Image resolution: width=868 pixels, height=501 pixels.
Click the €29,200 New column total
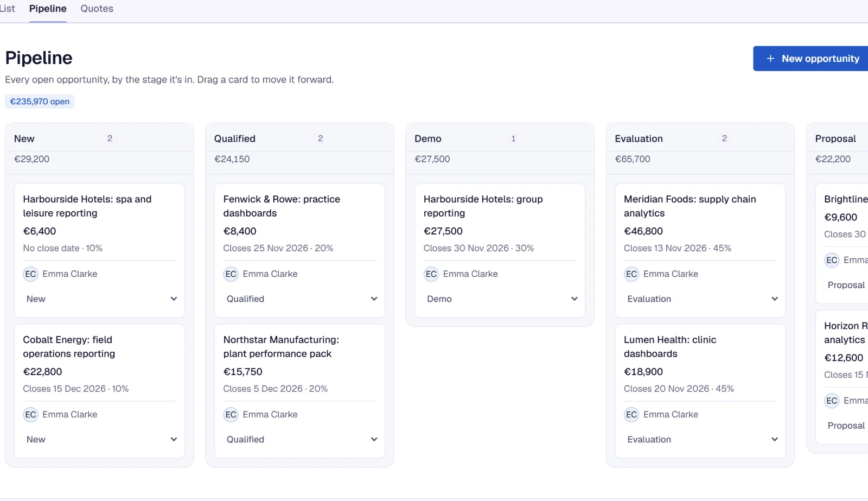31,159
